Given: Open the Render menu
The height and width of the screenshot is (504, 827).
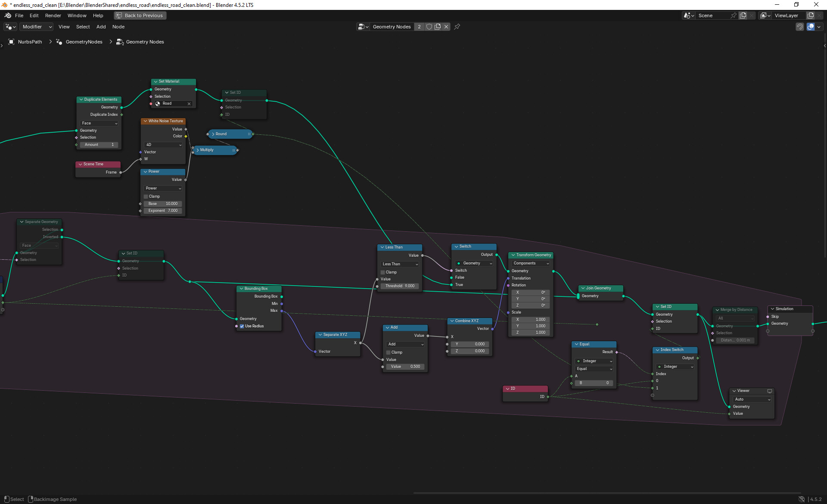Looking at the screenshot, I should (53, 16).
